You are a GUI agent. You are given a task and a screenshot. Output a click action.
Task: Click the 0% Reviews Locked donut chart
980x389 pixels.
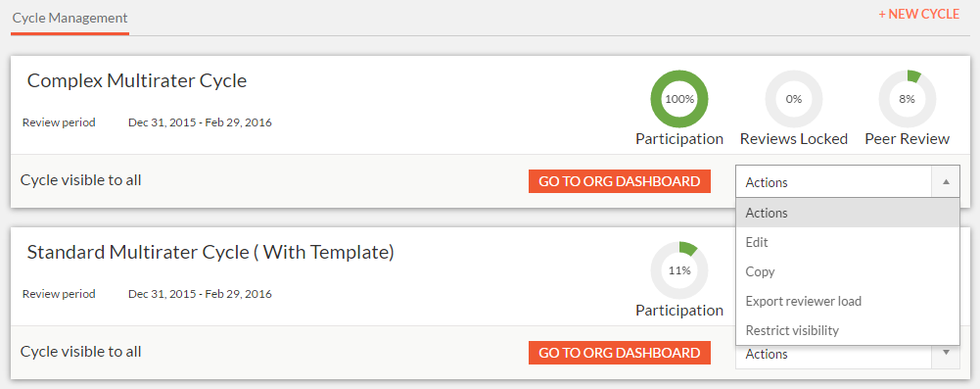pyautogui.click(x=794, y=99)
